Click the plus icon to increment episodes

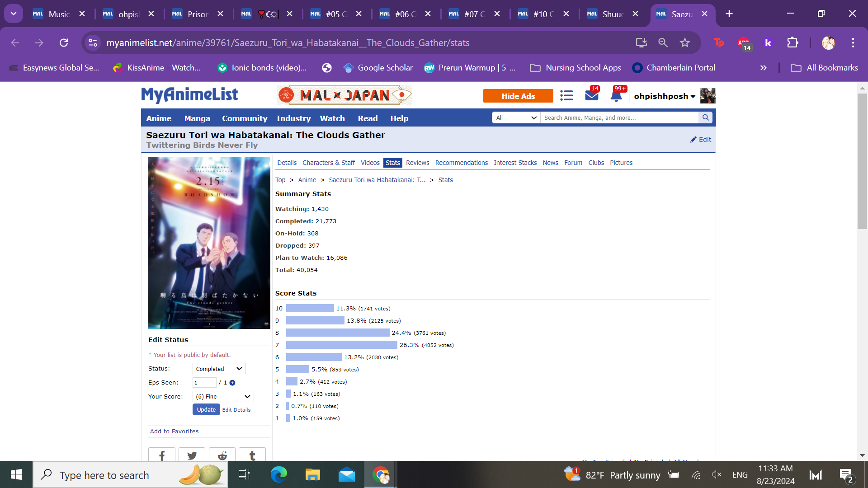point(232,383)
